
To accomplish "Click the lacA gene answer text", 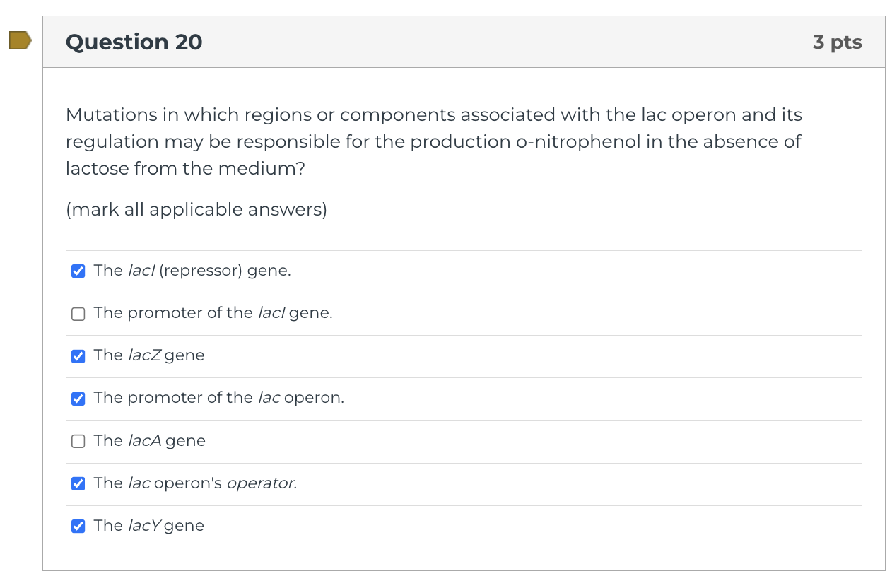I will (149, 440).
